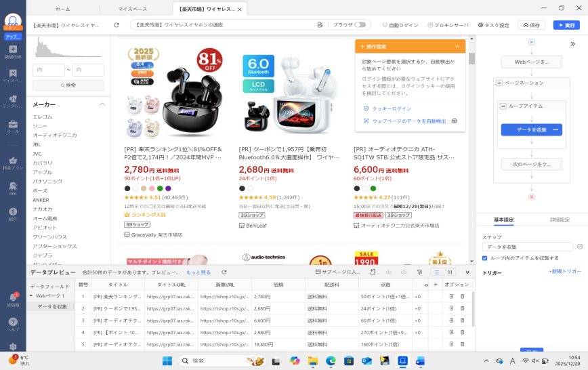The image size is (588, 370).
Task: Toggle the ブラウザ browser mode switch
Action: [360, 25]
